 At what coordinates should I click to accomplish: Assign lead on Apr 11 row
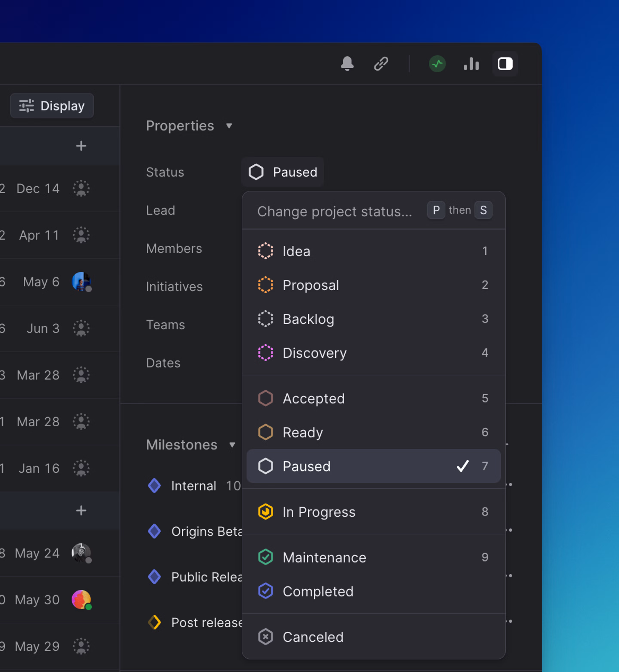coord(81,235)
